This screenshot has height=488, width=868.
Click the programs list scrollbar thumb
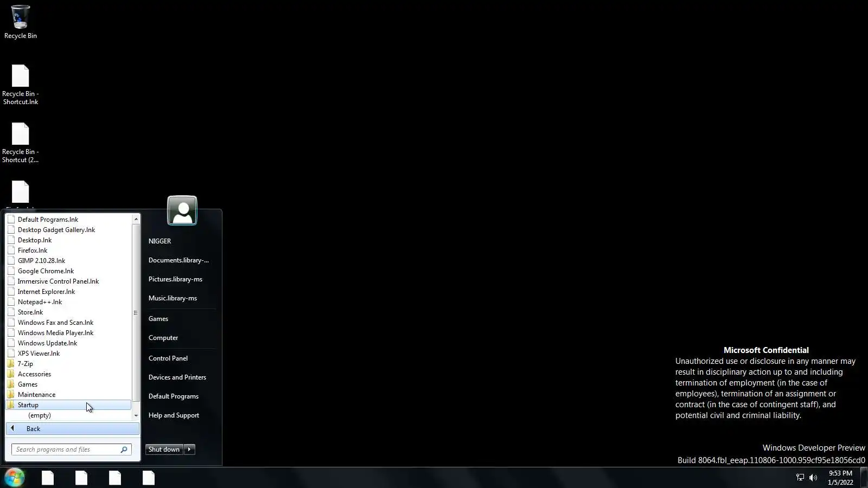coord(136,312)
